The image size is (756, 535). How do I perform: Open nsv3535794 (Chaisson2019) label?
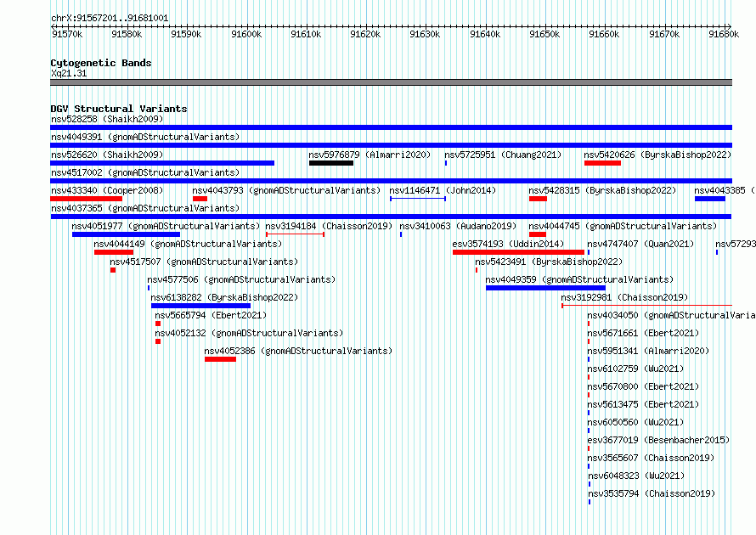652,493
